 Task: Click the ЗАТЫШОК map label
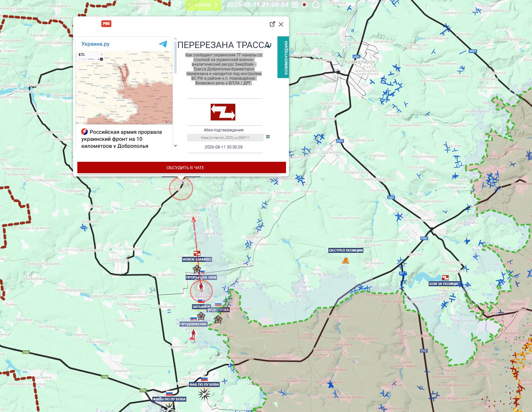click(201, 307)
